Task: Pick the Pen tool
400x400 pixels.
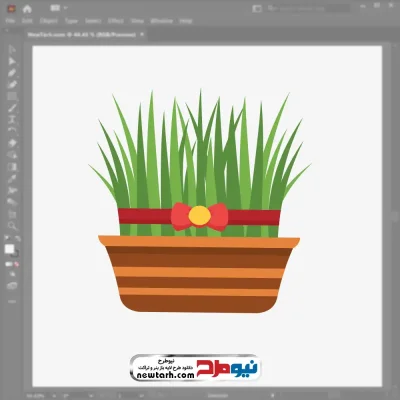Action: (x=12, y=73)
